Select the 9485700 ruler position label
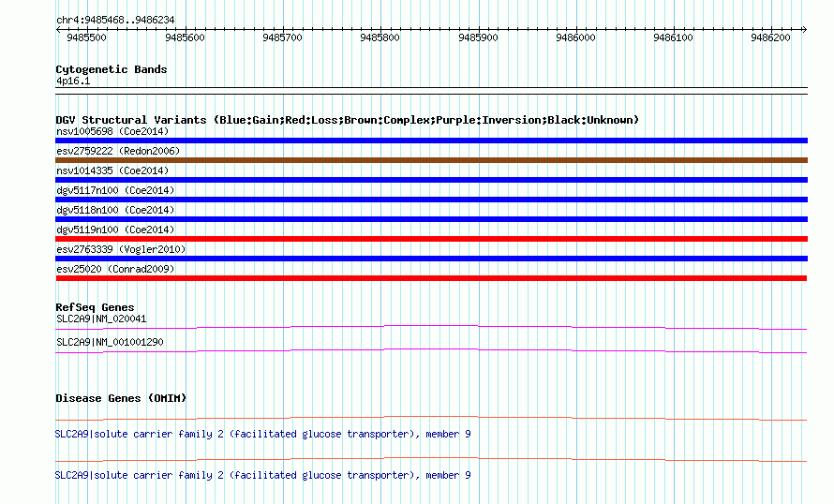This screenshot has height=504, width=834. (x=282, y=37)
